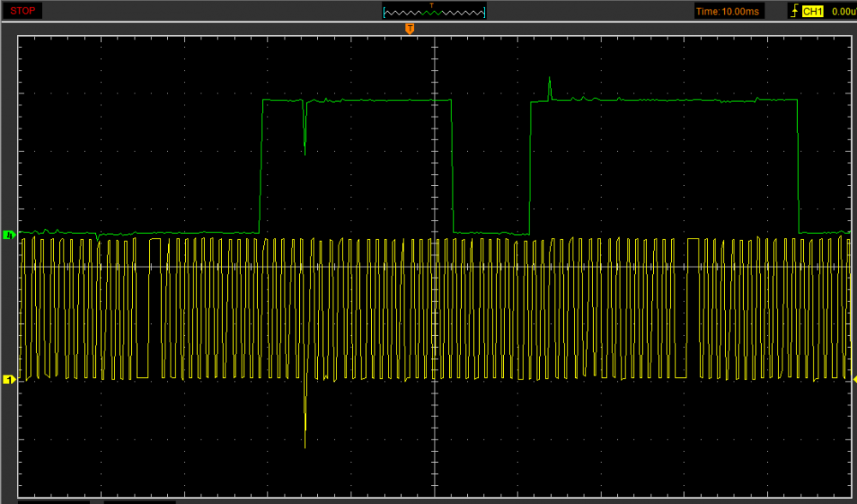Screen dimensions: 857x504
Task: Click the low section between the green pulses
Action: coord(491,232)
